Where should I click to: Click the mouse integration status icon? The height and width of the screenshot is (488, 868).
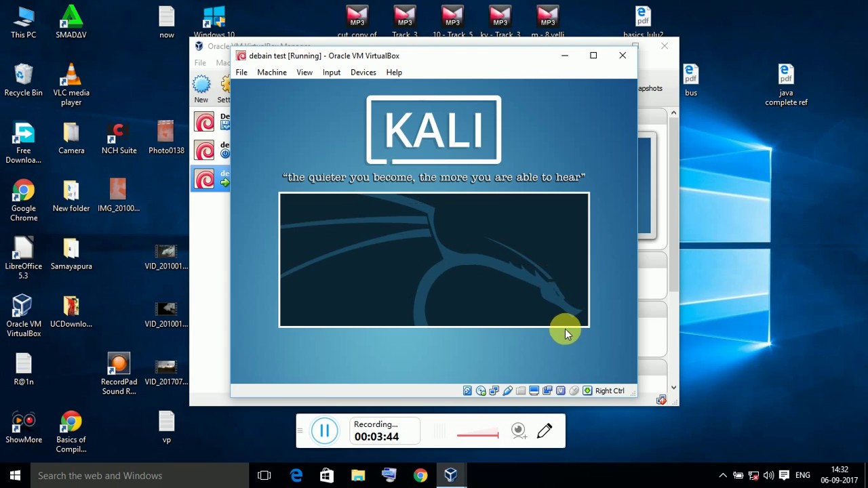pos(574,390)
